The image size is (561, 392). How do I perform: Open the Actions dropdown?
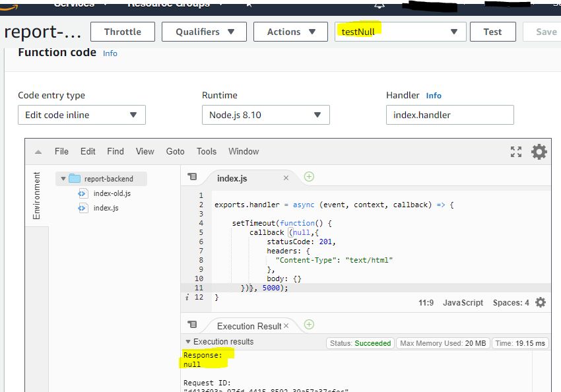[290, 32]
